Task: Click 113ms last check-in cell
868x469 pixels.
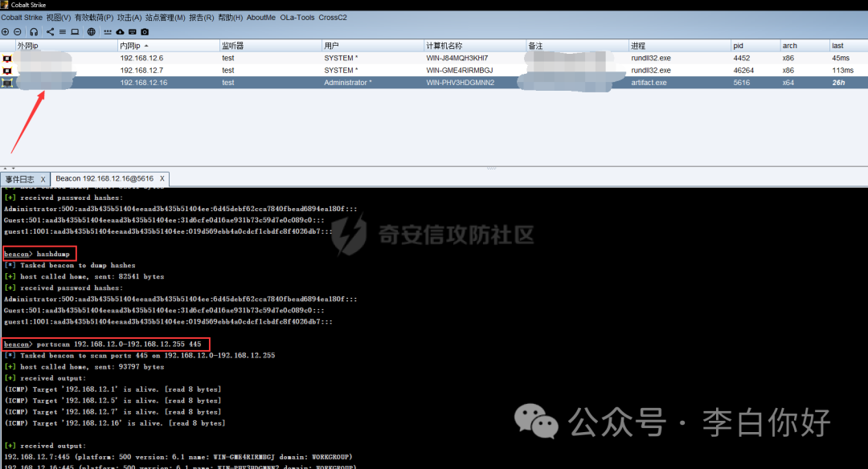Action: (x=842, y=70)
